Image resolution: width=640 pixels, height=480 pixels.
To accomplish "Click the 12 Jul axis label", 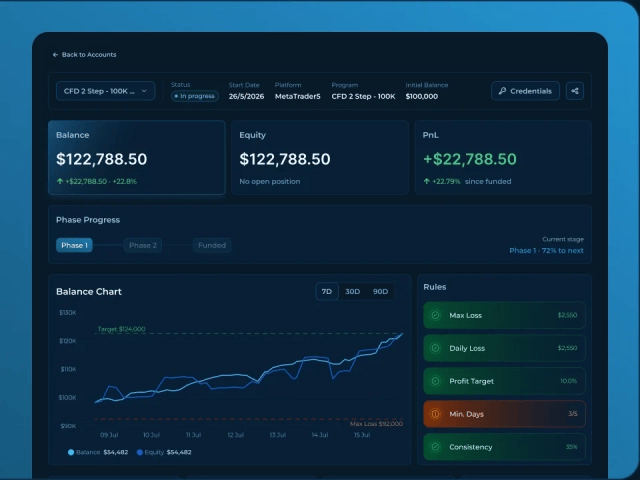I will click(236, 435).
